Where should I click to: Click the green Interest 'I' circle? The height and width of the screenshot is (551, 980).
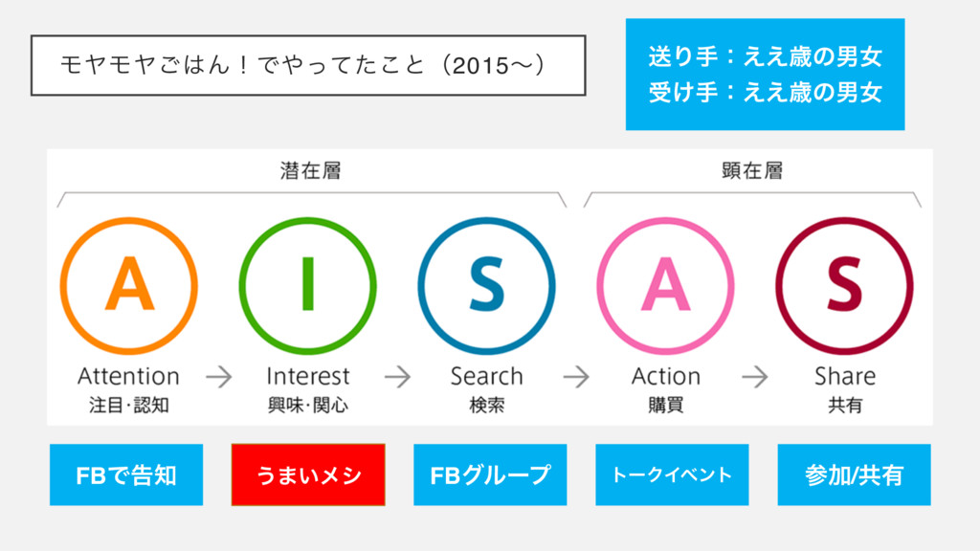(307, 285)
